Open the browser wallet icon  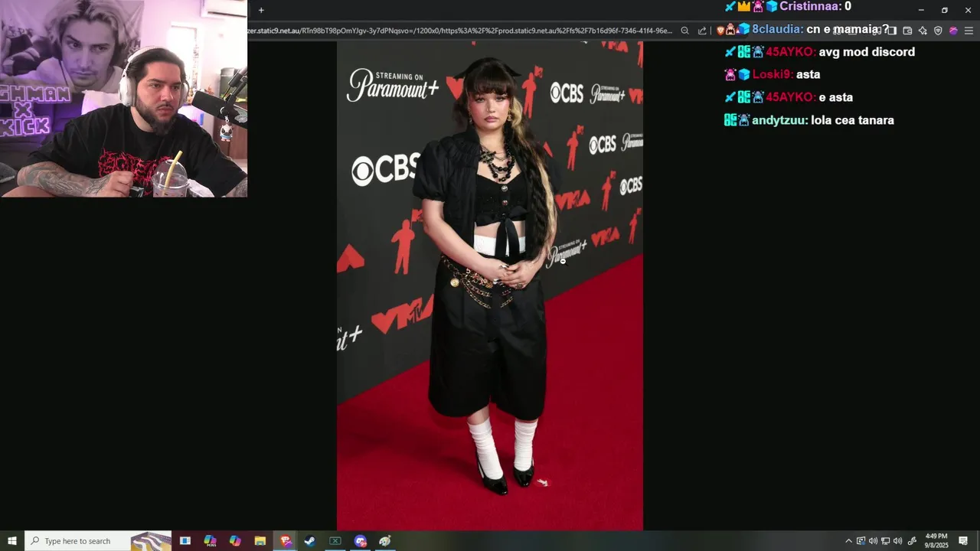[x=907, y=31]
